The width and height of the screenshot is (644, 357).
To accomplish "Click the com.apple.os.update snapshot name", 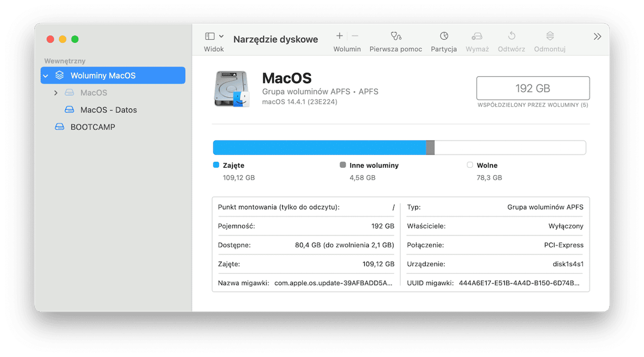I will pos(334,283).
